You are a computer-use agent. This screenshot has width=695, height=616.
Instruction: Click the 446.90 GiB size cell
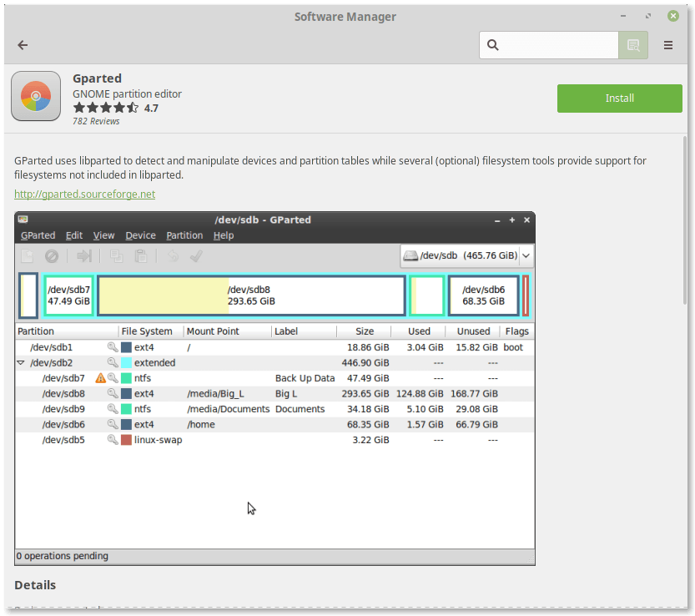click(365, 363)
